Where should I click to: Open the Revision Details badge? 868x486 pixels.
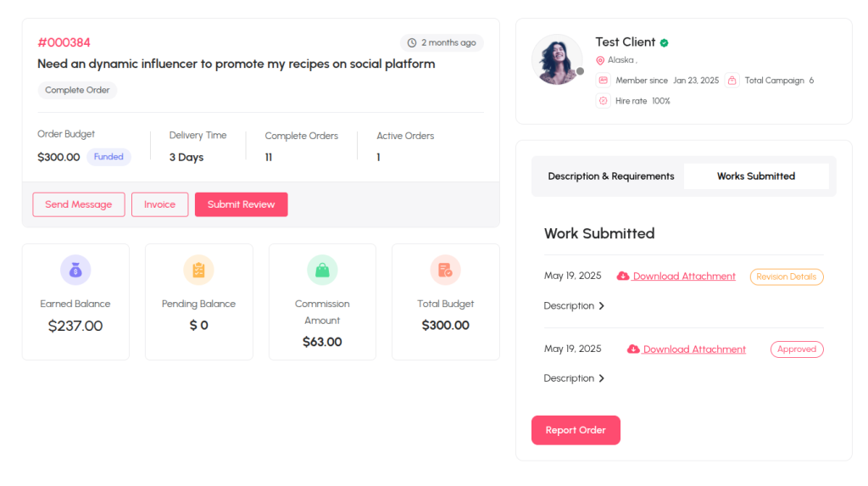(x=787, y=277)
